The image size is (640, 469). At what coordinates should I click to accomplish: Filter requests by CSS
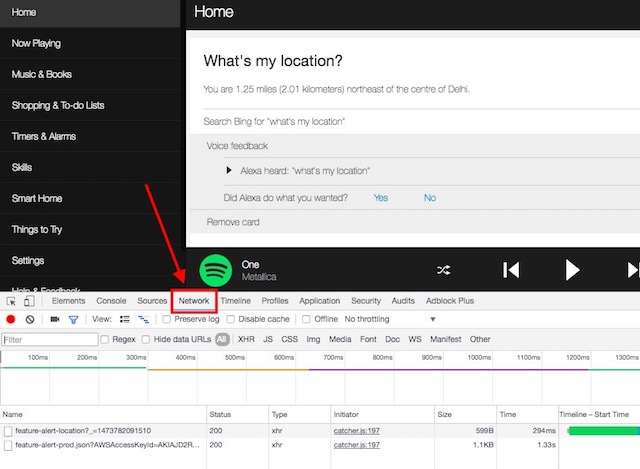click(289, 339)
